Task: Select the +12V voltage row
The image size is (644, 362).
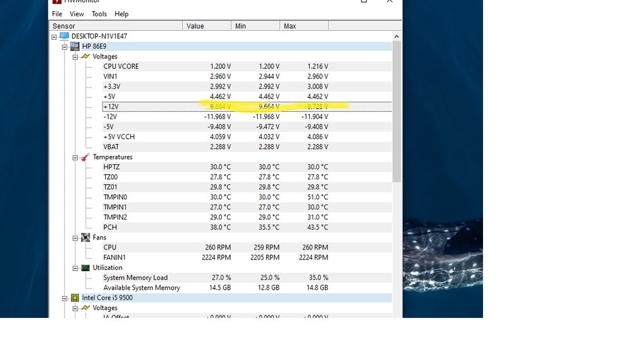Action: 247,107
